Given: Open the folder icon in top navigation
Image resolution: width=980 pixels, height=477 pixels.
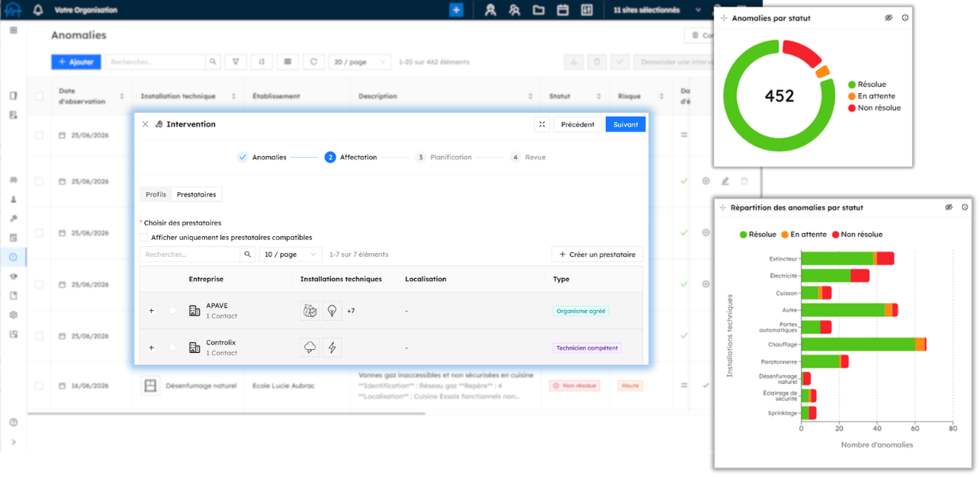Looking at the screenshot, I should (x=538, y=10).
